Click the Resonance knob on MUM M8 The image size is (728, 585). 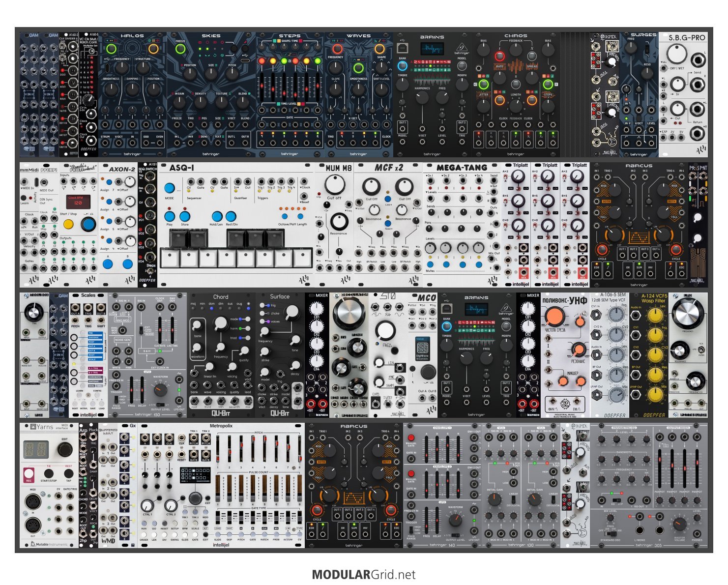point(339,222)
